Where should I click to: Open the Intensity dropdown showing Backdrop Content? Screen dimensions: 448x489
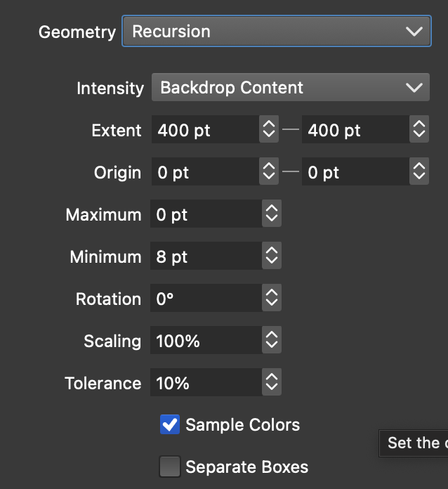point(289,88)
